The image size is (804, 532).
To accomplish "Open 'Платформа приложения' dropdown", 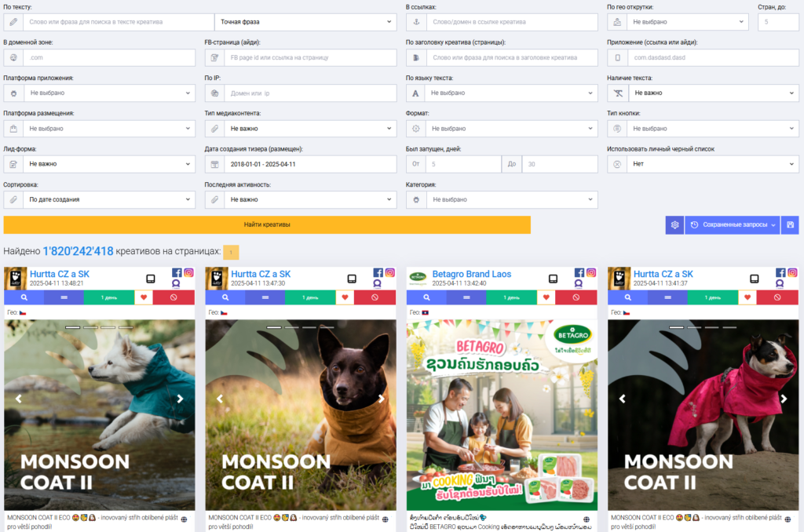I will click(x=109, y=93).
